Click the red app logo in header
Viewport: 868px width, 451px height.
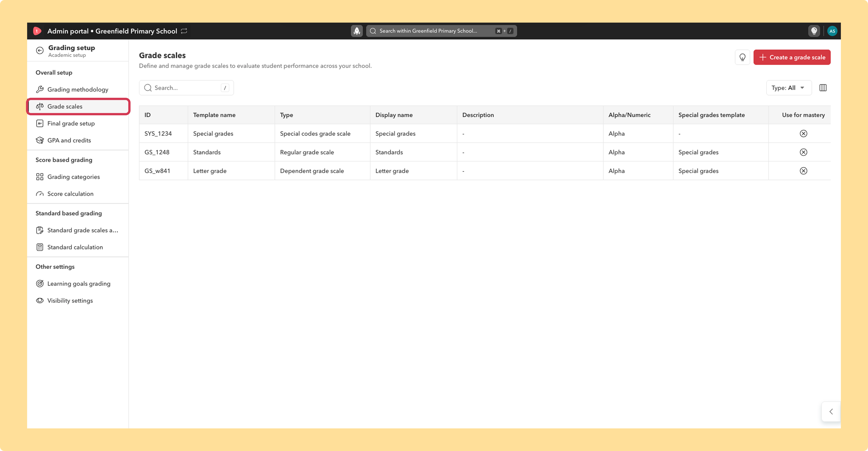pos(37,31)
